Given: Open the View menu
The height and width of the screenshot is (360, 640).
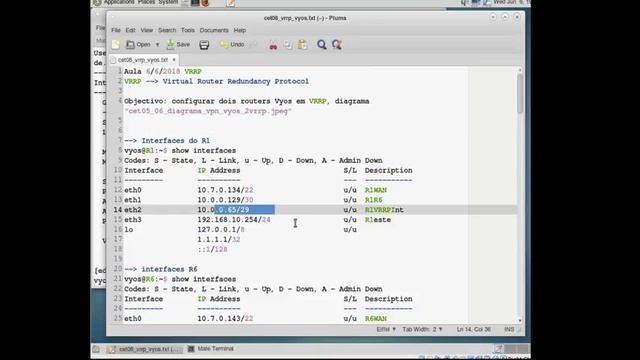Looking at the screenshot, I should [147, 30].
